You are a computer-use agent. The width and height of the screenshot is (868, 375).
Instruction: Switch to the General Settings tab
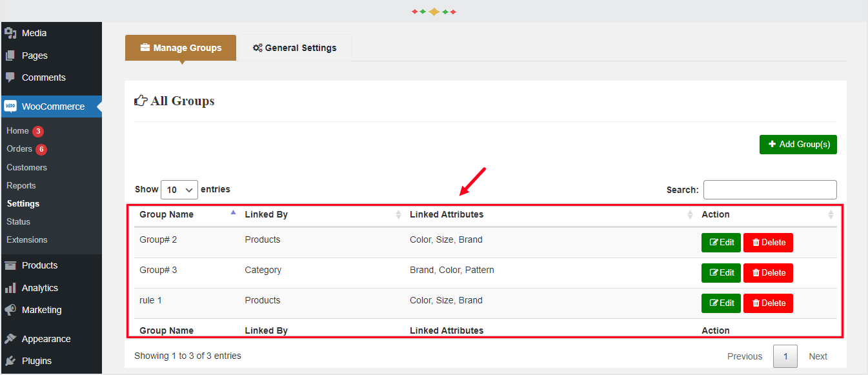(x=294, y=48)
